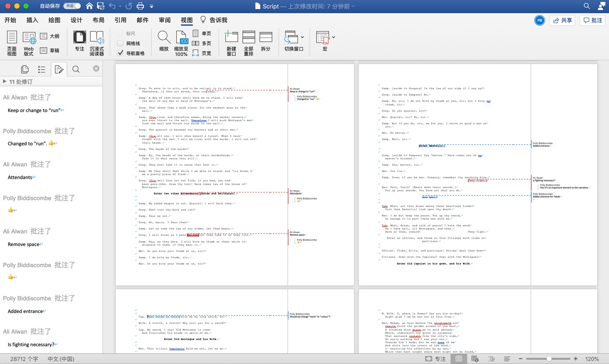Open document title dropdown in title bar
Screen dimensions: 609x364
point(353,6)
